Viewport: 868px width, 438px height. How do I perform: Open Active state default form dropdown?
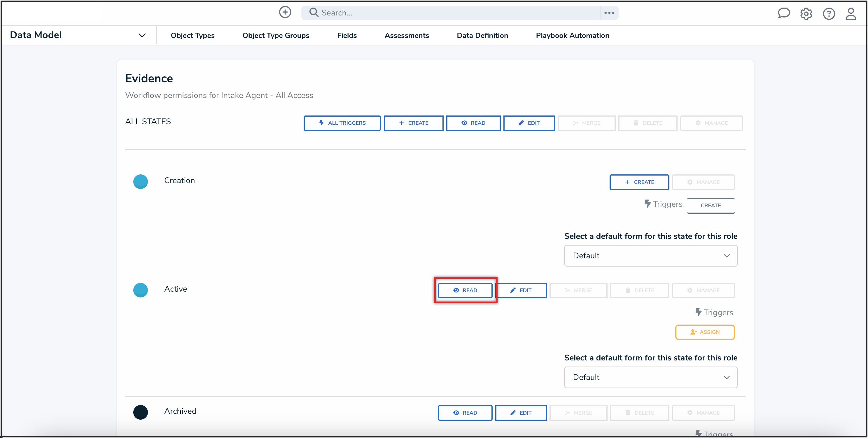pyautogui.click(x=650, y=377)
